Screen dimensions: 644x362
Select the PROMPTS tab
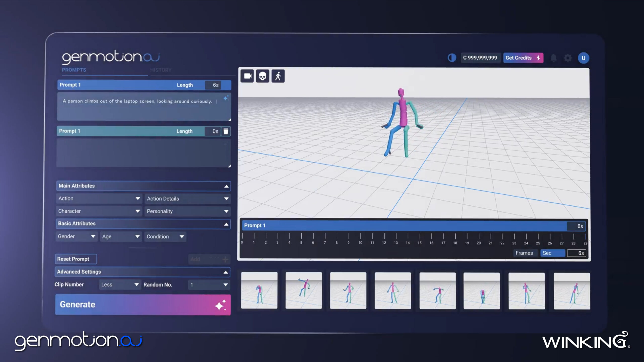click(74, 70)
